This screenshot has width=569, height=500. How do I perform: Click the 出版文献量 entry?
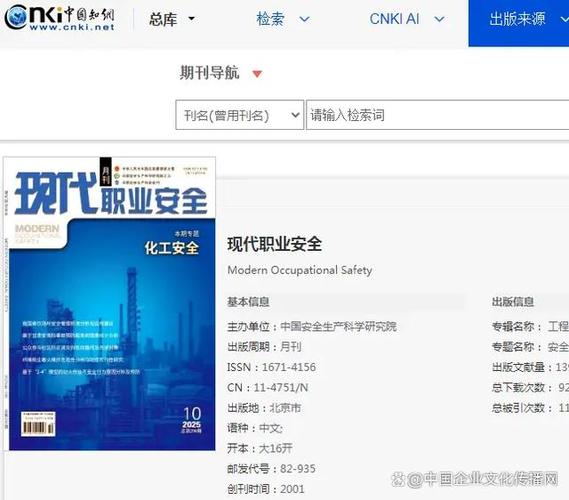coord(530,367)
